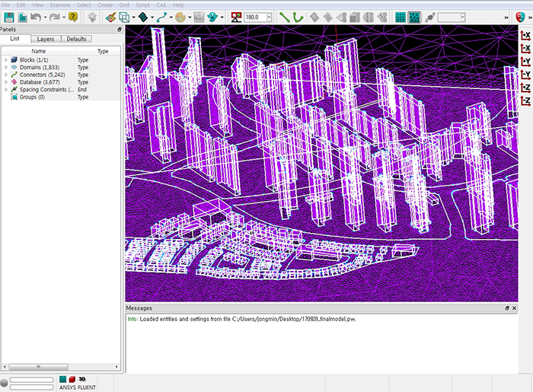Undock the Messages panel
Viewport: 533px width, 392px height.
(x=507, y=308)
